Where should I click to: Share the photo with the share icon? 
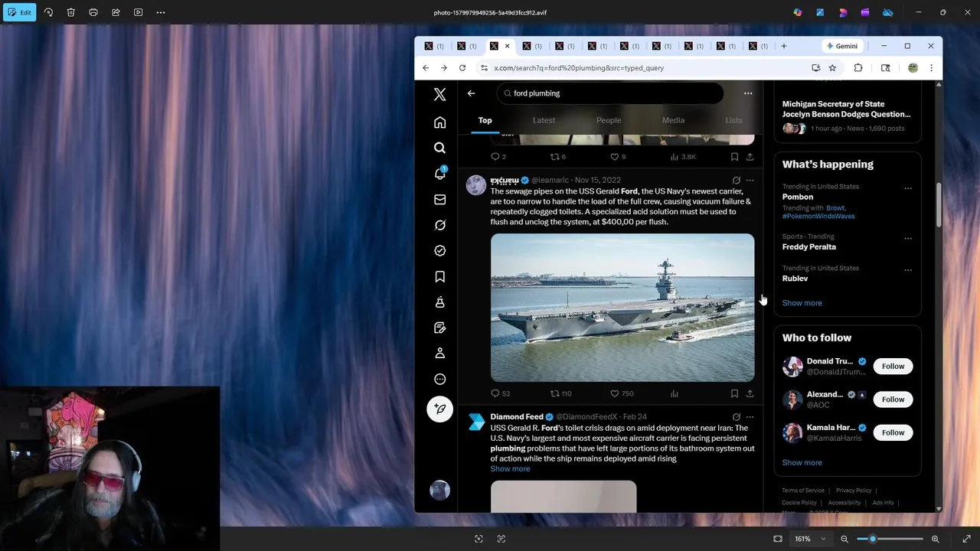point(116,12)
